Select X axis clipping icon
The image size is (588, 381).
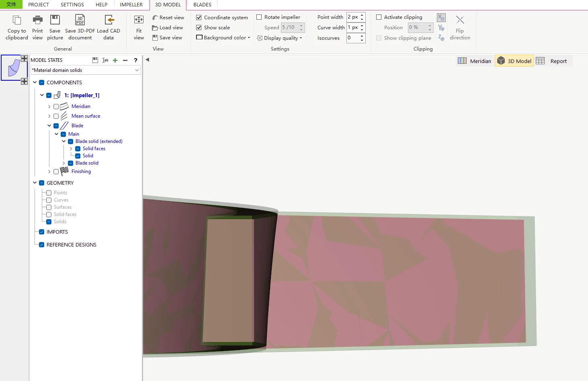click(441, 18)
